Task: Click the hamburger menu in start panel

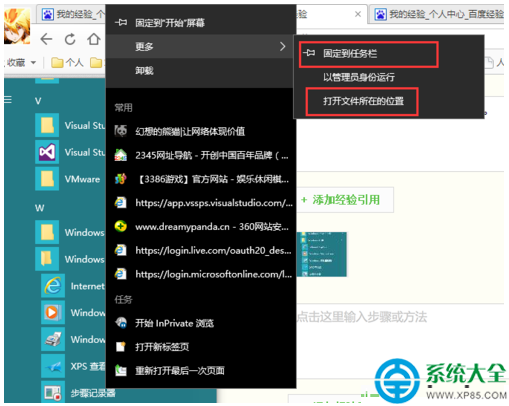Action: point(8,99)
